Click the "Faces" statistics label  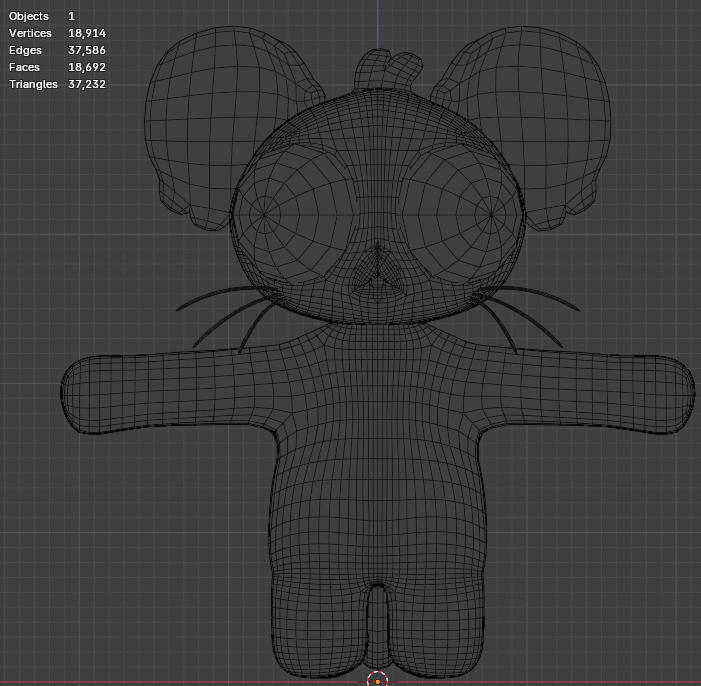24,67
